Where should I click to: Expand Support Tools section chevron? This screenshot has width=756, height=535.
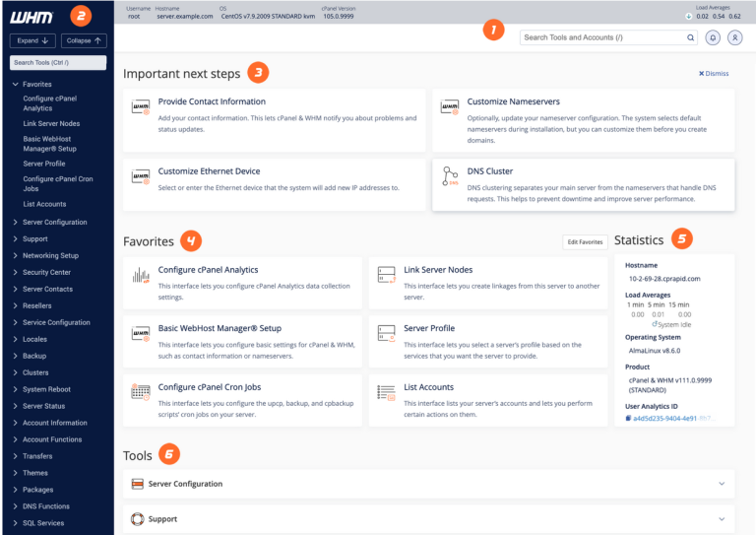[x=722, y=519]
